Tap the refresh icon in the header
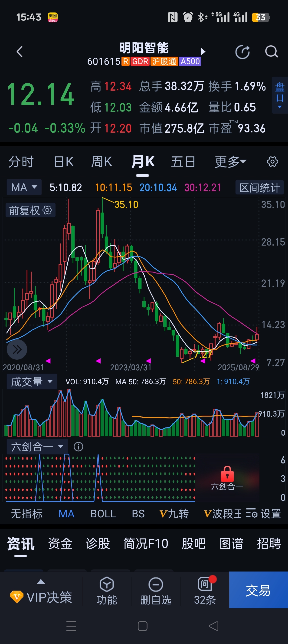This screenshot has width=288, height=644. tap(242, 52)
